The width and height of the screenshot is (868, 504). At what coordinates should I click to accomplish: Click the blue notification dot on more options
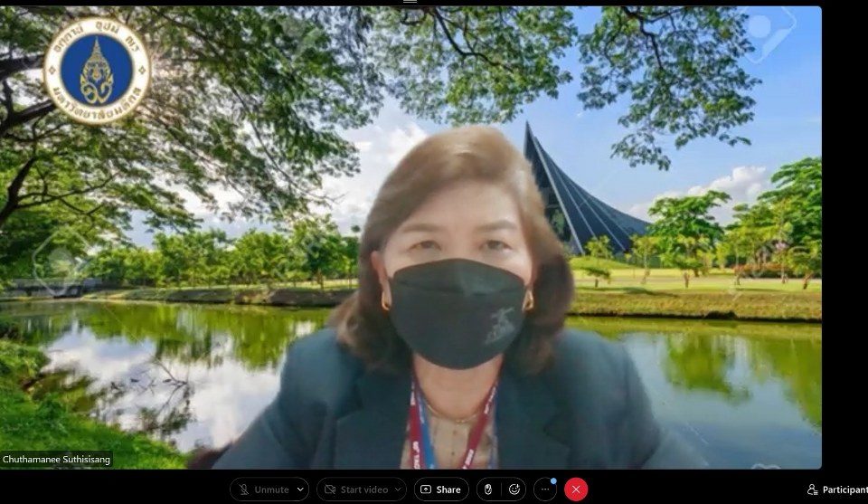(x=552, y=481)
